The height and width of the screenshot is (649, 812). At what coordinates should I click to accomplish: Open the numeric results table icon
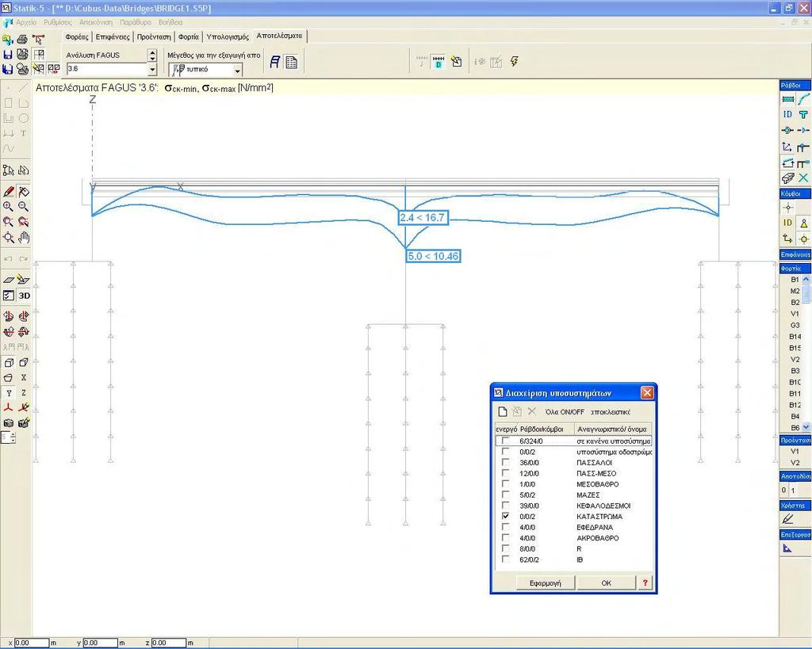292,62
